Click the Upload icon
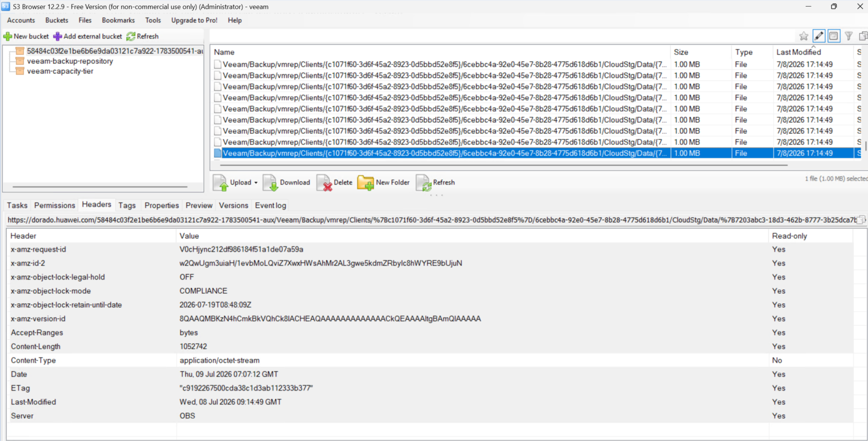 click(221, 183)
